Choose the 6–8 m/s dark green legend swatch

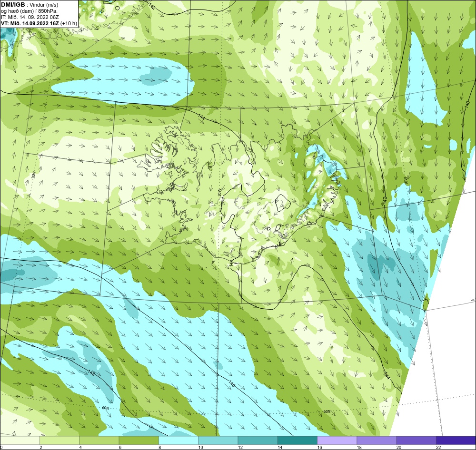[x=139, y=440]
